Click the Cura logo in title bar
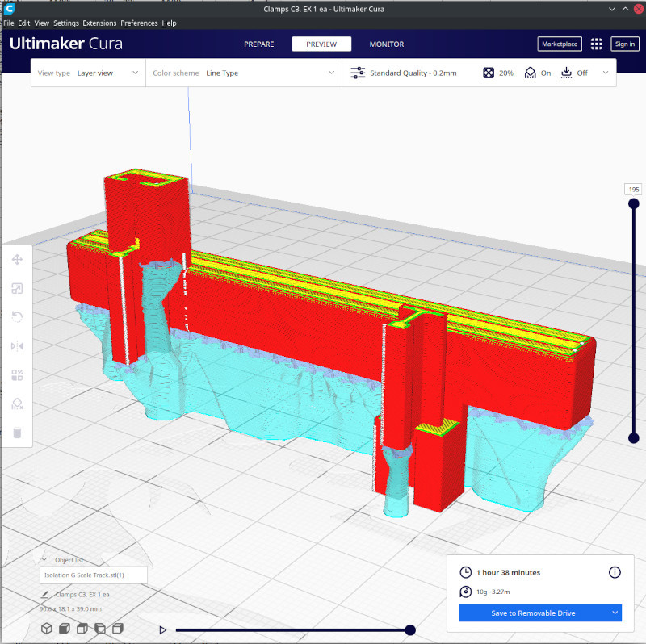Viewport: 646px width, 644px height. pyautogui.click(x=9, y=8)
